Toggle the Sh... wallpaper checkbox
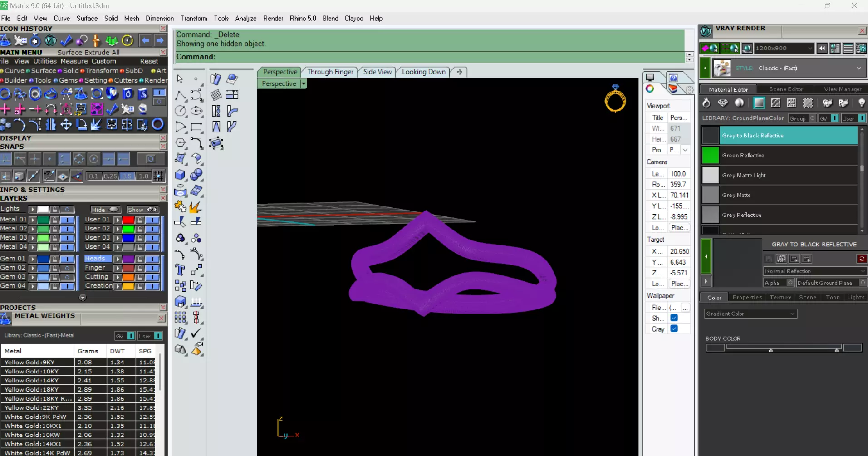 (x=674, y=318)
